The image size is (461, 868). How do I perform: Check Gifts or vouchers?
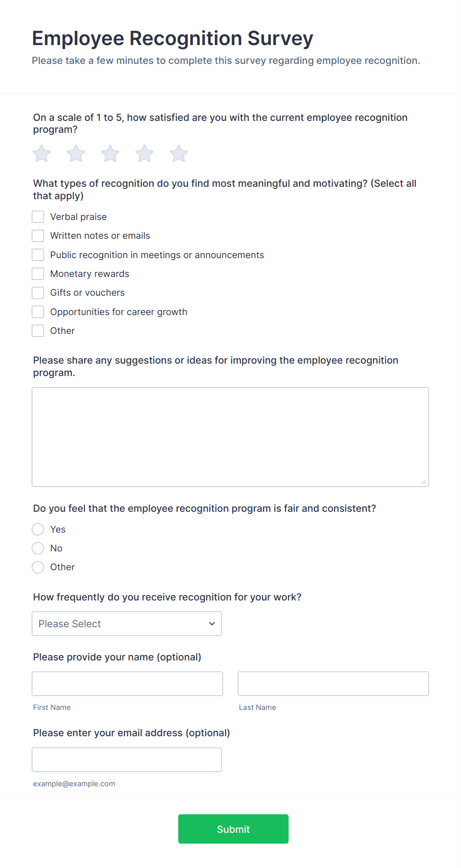coord(38,293)
